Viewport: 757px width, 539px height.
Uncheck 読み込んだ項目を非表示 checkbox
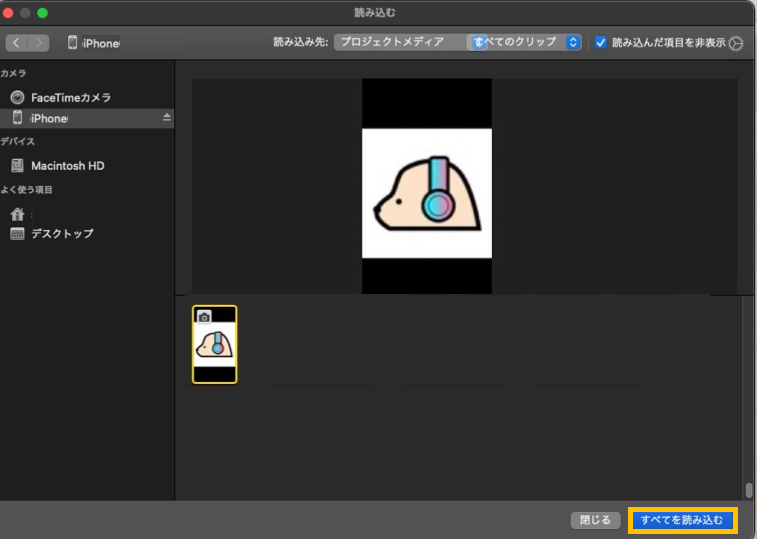click(x=601, y=43)
